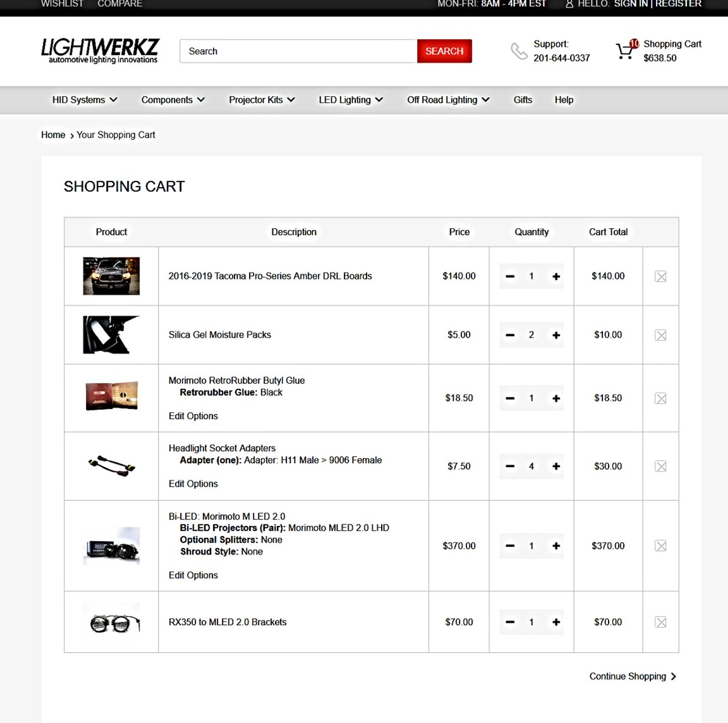Remove Headlight Socket Adapters from cart
Viewport: 728px width, 723px height.
tap(660, 466)
